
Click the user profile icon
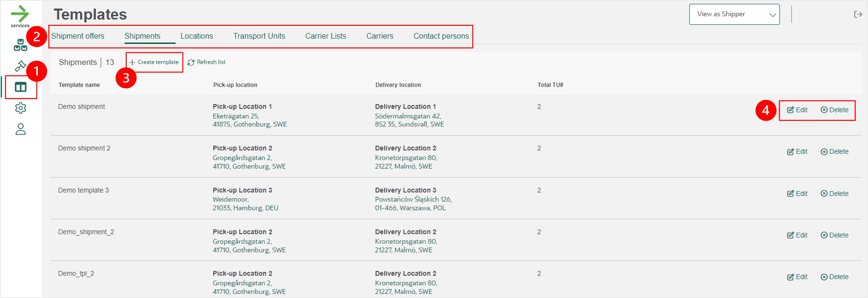point(21,129)
